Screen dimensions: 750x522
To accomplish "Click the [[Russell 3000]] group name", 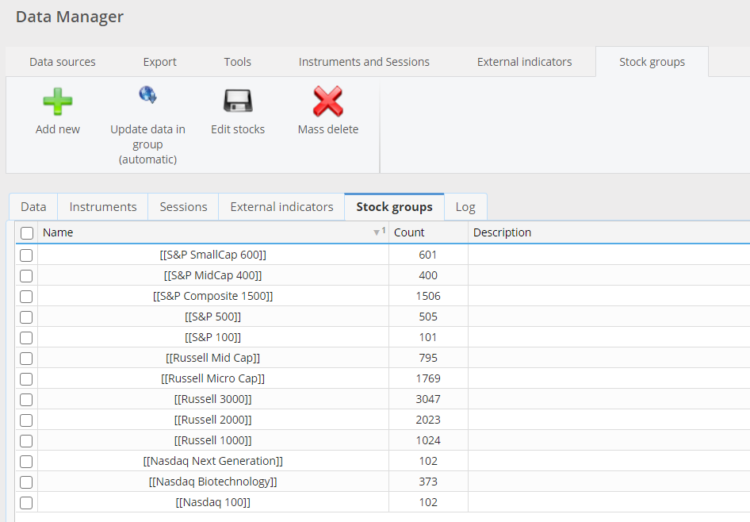I will 213,399.
